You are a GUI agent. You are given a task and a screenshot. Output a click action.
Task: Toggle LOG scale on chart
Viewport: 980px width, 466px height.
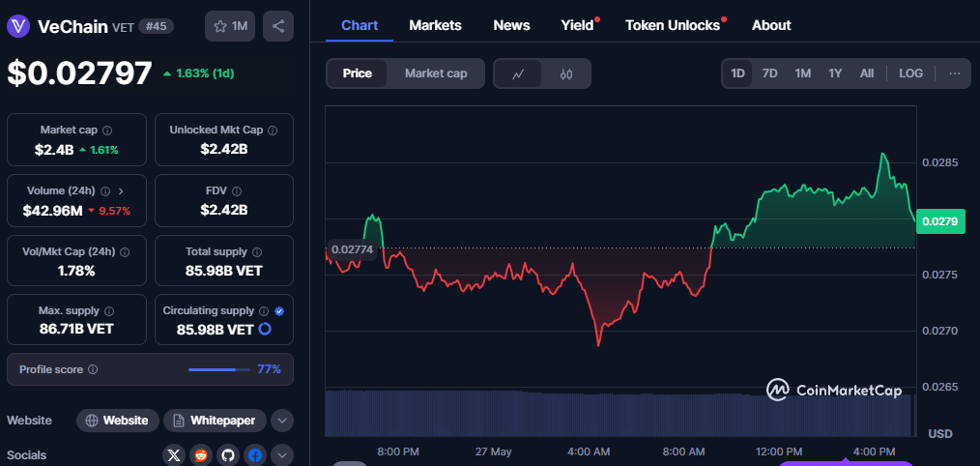tap(910, 73)
